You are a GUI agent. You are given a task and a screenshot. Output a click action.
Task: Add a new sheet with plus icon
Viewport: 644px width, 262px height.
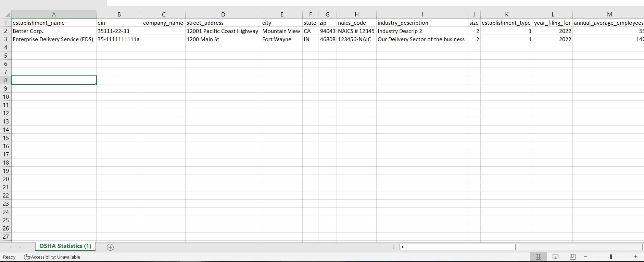(x=110, y=247)
